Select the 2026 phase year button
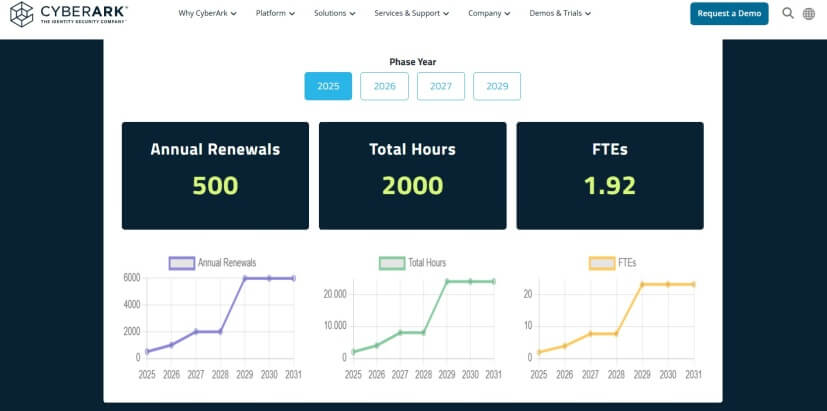Screen dimensions: 827x411 pos(384,87)
